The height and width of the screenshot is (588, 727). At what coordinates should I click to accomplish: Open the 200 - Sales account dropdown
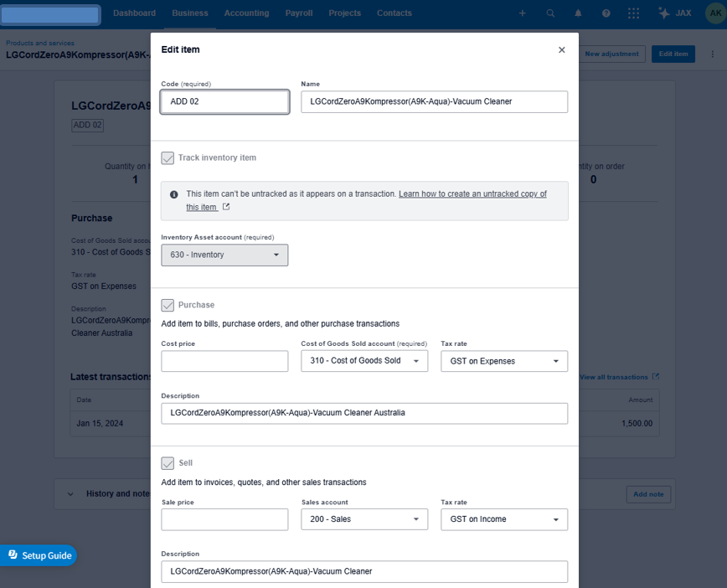pos(364,519)
